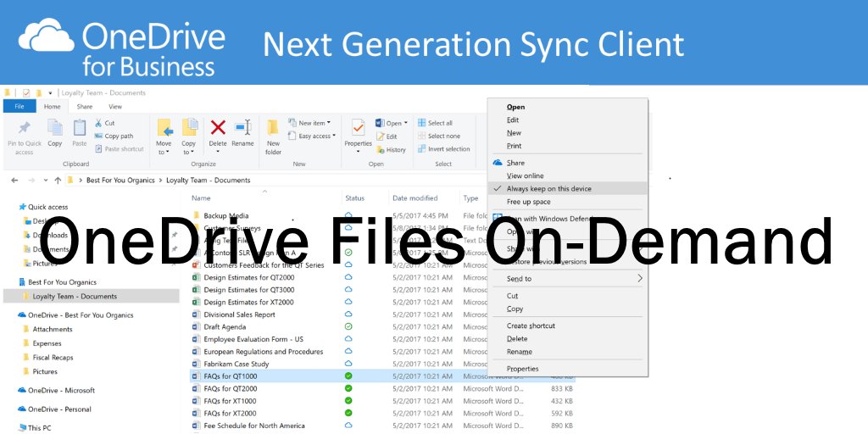Choose View online in context menu
This screenshot has width=868, height=434.
[x=567, y=176]
